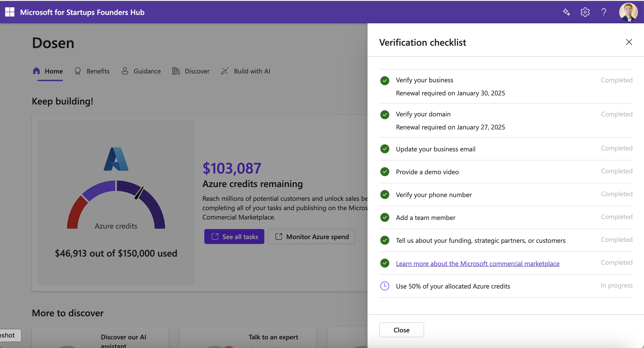Image resolution: width=644 pixels, height=348 pixels.
Task: Click 'Update your business email' text
Action: (435, 149)
